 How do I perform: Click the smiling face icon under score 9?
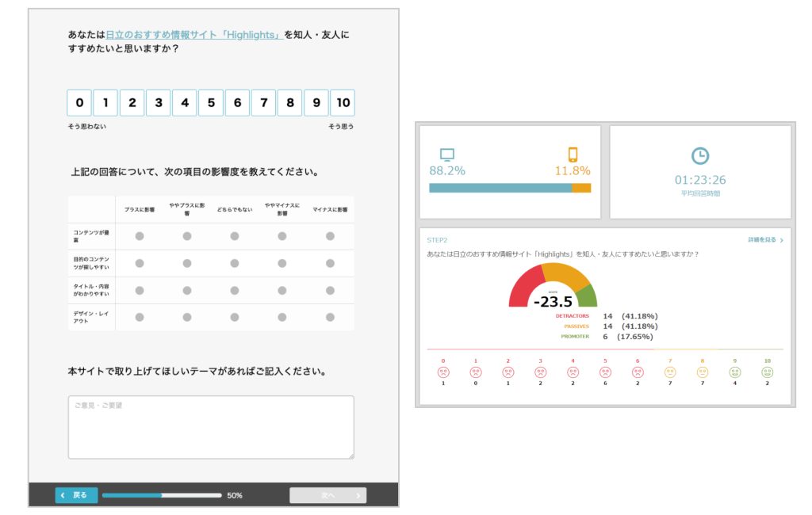tap(735, 372)
